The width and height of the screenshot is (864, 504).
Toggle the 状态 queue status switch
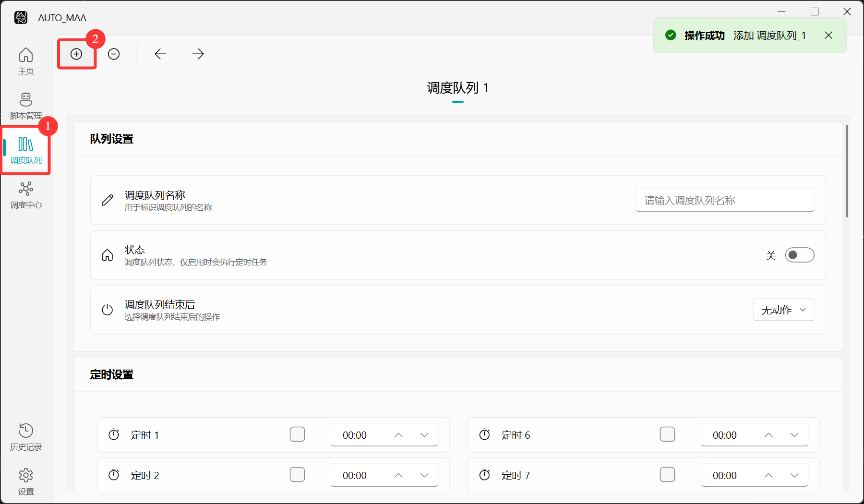pos(799,255)
